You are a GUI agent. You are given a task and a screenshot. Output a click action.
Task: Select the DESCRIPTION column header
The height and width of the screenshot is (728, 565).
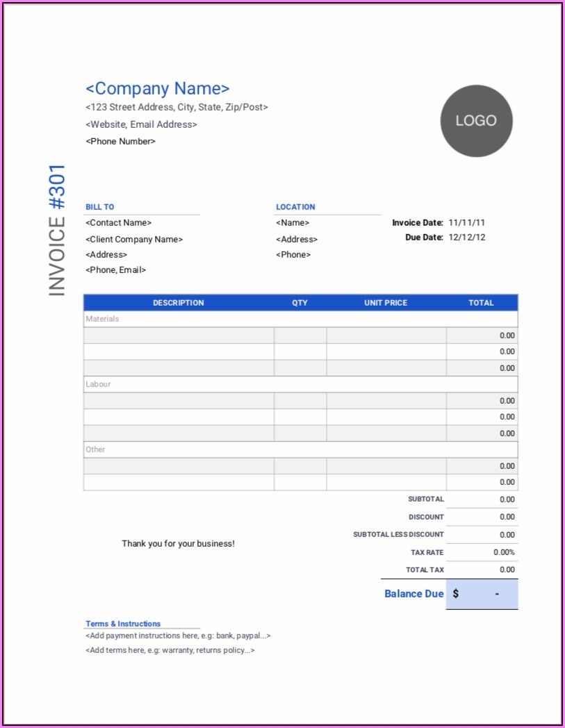(179, 303)
